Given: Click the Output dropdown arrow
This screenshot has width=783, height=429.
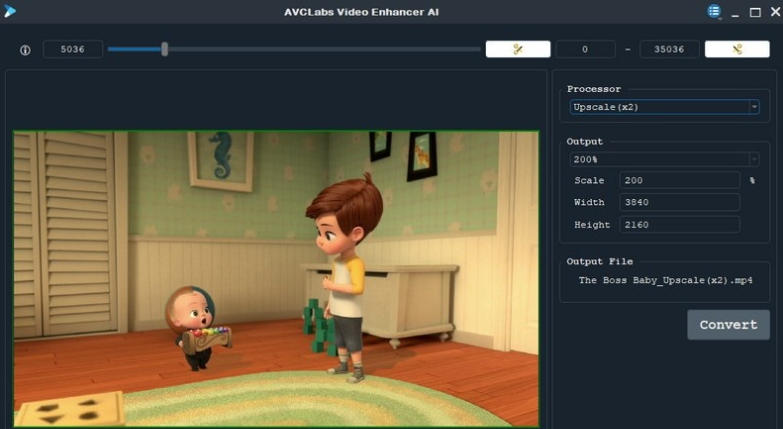Looking at the screenshot, I should click(x=754, y=159).
